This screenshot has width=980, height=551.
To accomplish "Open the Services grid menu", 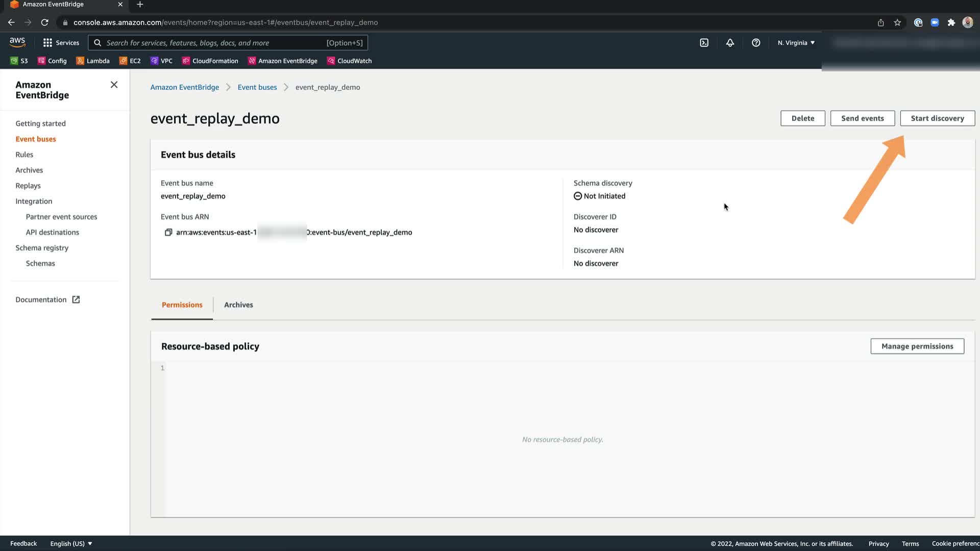I will (x=61, y=43).
